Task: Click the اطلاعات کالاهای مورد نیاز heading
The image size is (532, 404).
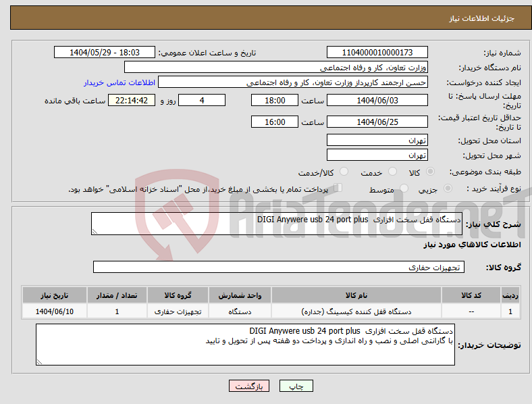Action: coord(472,245)
